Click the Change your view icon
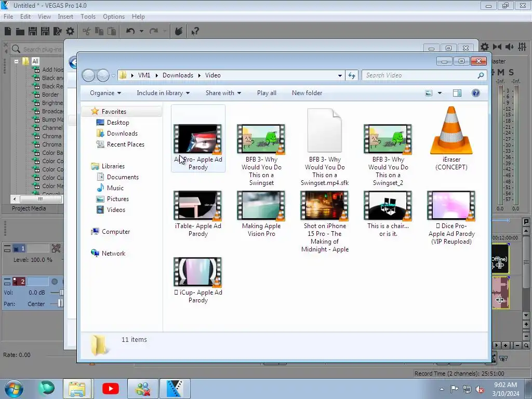Screen dimensions: 532x399 [x=429, y=93]
